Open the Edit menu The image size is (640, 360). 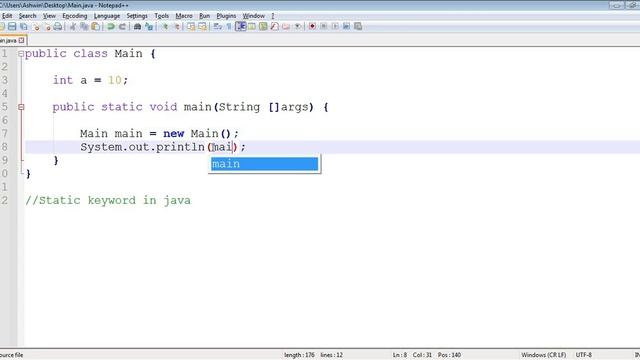(x=7, y=16)
